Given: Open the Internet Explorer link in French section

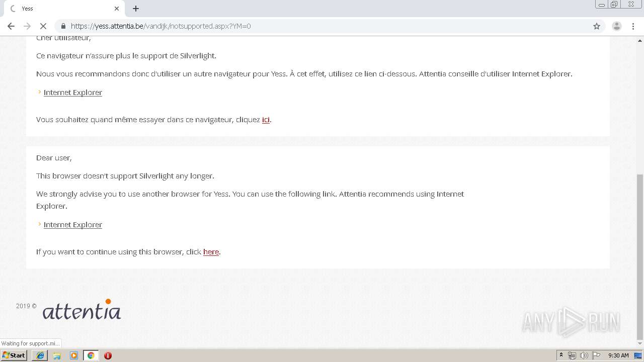Looking at the screenshot, I should pyautogui.click(x=73, y=93).
